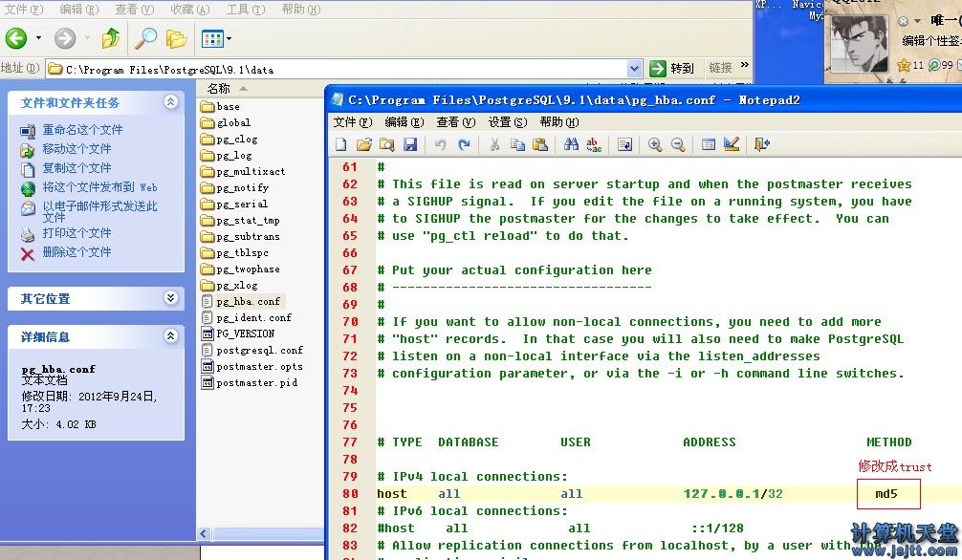This screenshot has width=962, height=560.
Task: Cut selection with the scissors icon
Action: [x=493, y=144]
